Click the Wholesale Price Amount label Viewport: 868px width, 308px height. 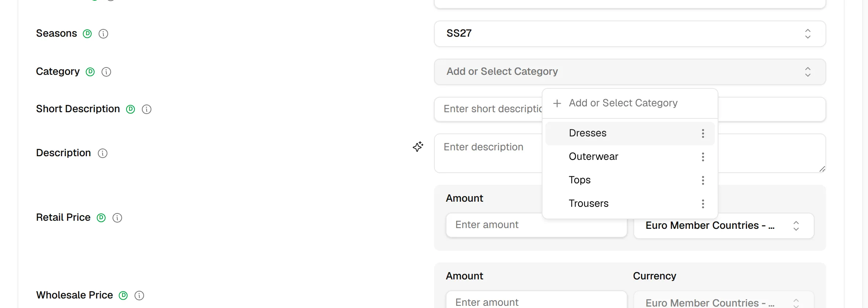(464, 276)
